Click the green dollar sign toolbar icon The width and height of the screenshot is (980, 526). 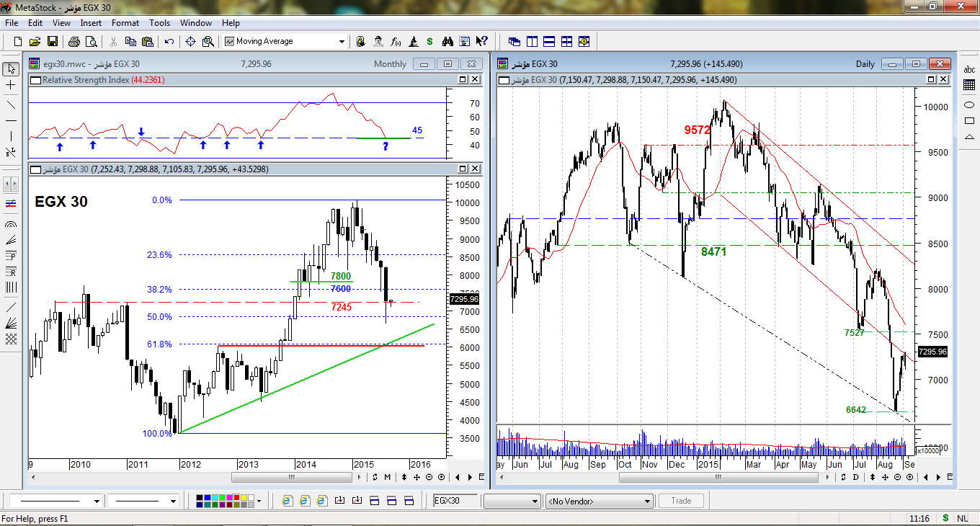click(430, 41)
